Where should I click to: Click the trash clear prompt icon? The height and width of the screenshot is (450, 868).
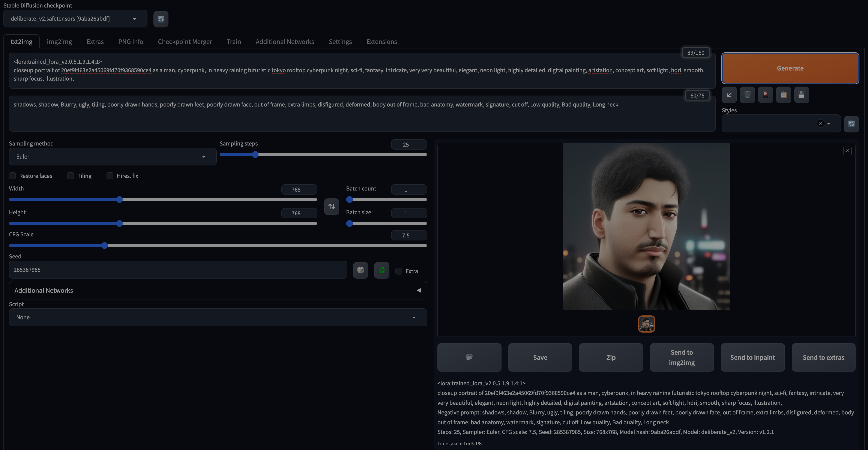(x=747, y=95)
